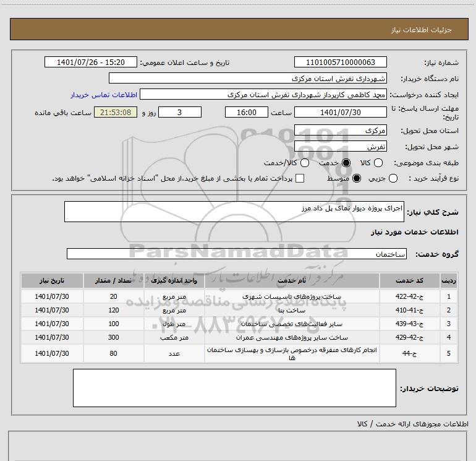This screenshot has width=476, height=461.
Task: Click the توضیحات خریدار text area
Action: coord(234,388)
